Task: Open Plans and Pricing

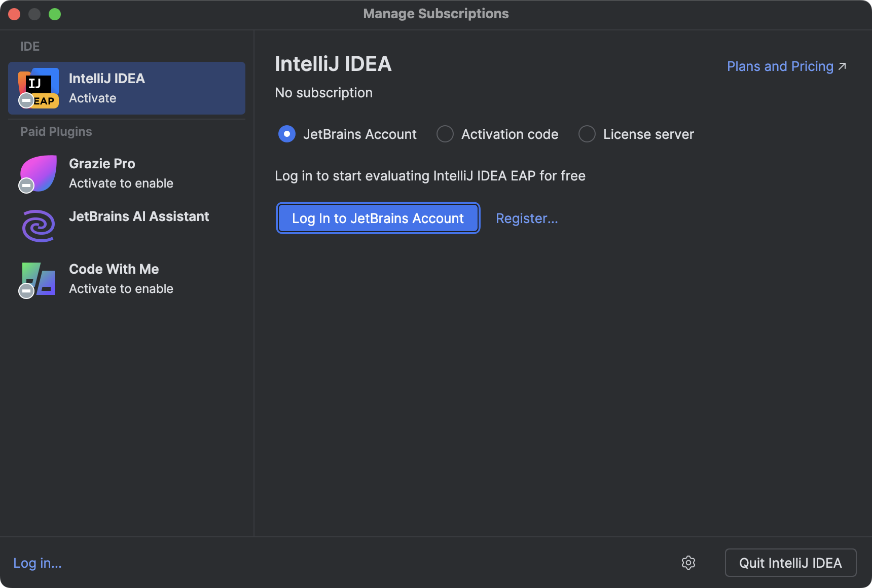Action: click(x=779, y=66)
